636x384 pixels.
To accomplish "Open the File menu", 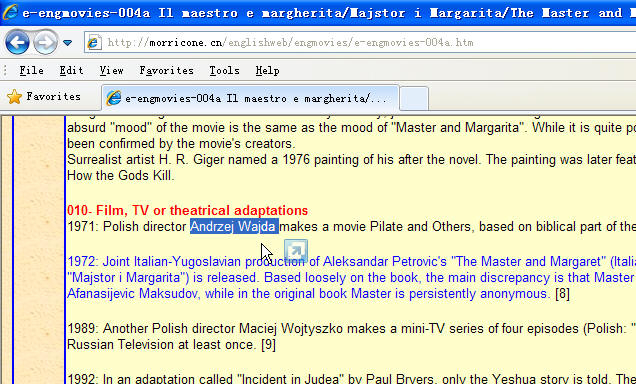I will click(31, 71).
